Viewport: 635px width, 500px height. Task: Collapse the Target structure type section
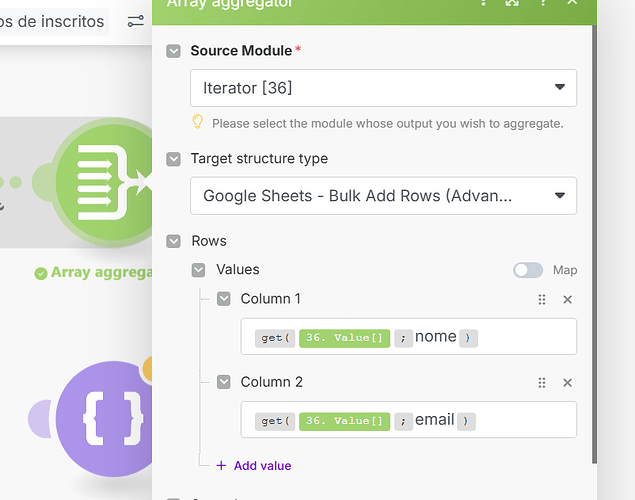pyautogui.click(x=174, y=159)
